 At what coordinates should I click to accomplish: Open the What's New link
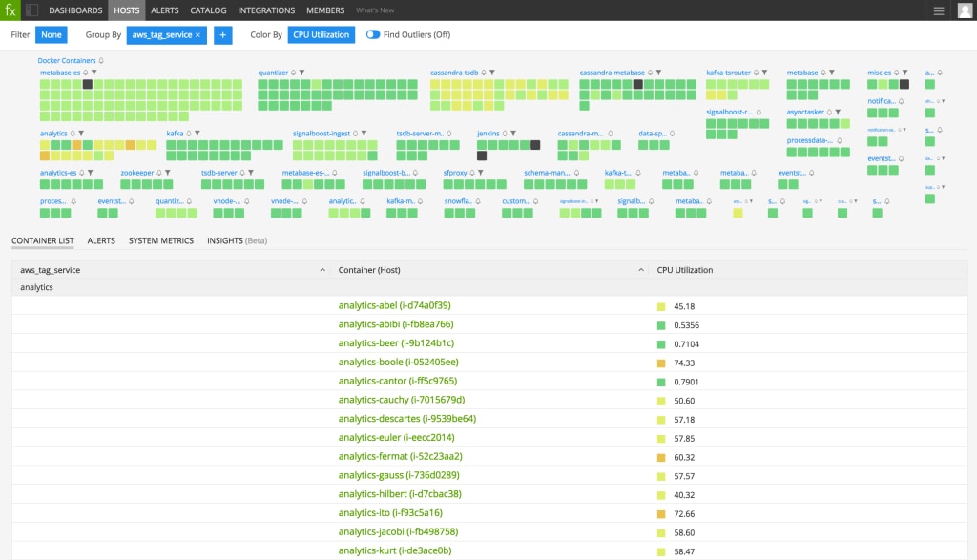(375, 10)
